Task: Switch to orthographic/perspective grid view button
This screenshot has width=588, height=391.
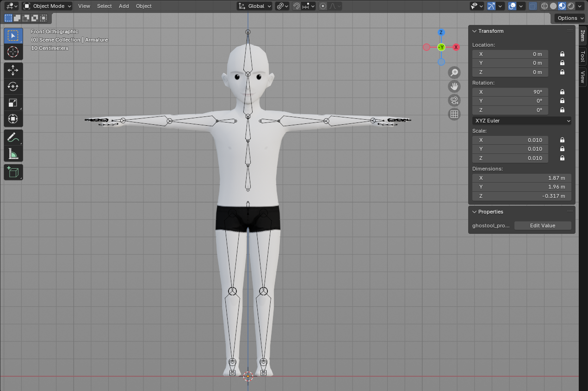Action: coord(454,114)
